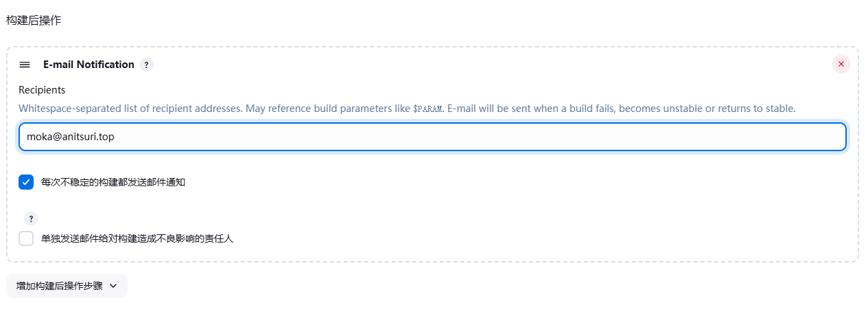Viewport: 868px width, 314px height.
Task: Open help for E-mail Notification
Action: (x=146, y=65)
